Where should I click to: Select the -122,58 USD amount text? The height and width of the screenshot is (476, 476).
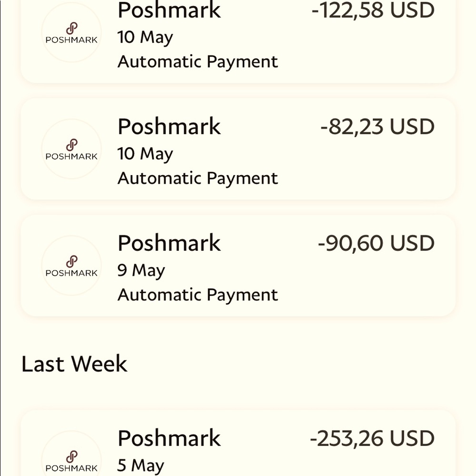(373, 10)
